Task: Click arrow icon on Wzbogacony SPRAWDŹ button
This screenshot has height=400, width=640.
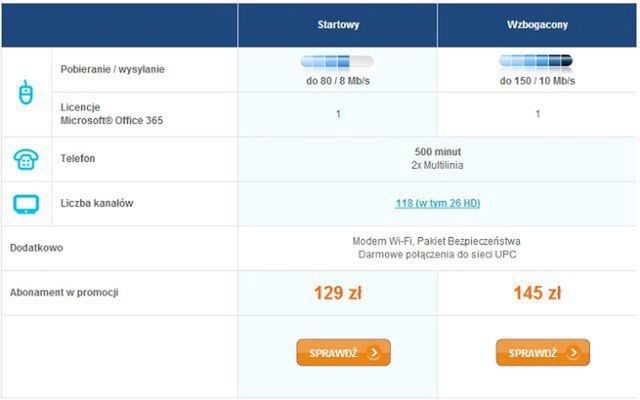Action: [x=571, y=353]
